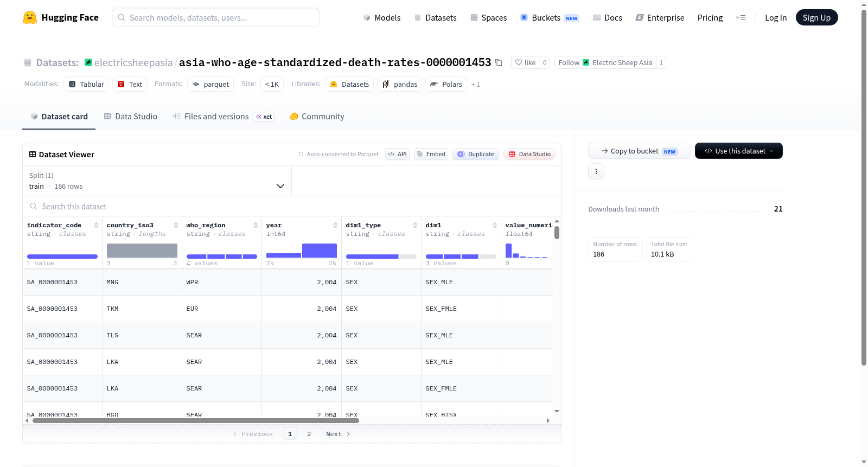This screenshot has height=467, width=868.
Task: Click the Sign Up button
Action: click(x=816, y=17)
